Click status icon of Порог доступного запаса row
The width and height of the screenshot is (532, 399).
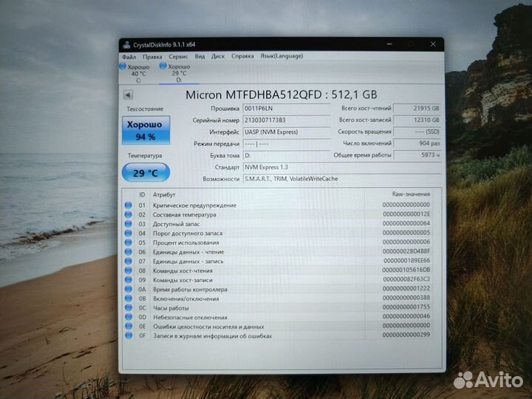tap(129, 233)
